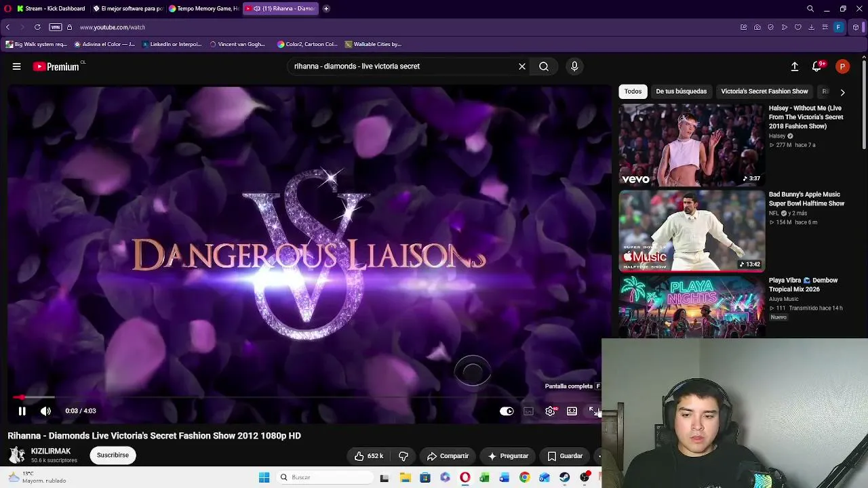Screen dimensions: 868x488
Task: Open player settings gear
Action: pos(551,411)
